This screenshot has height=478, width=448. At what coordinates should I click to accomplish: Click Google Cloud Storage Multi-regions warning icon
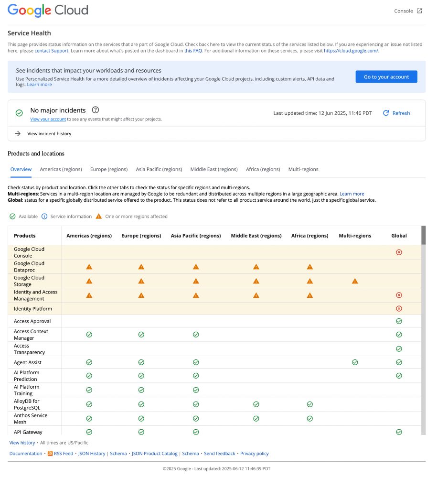click(355, 281)
